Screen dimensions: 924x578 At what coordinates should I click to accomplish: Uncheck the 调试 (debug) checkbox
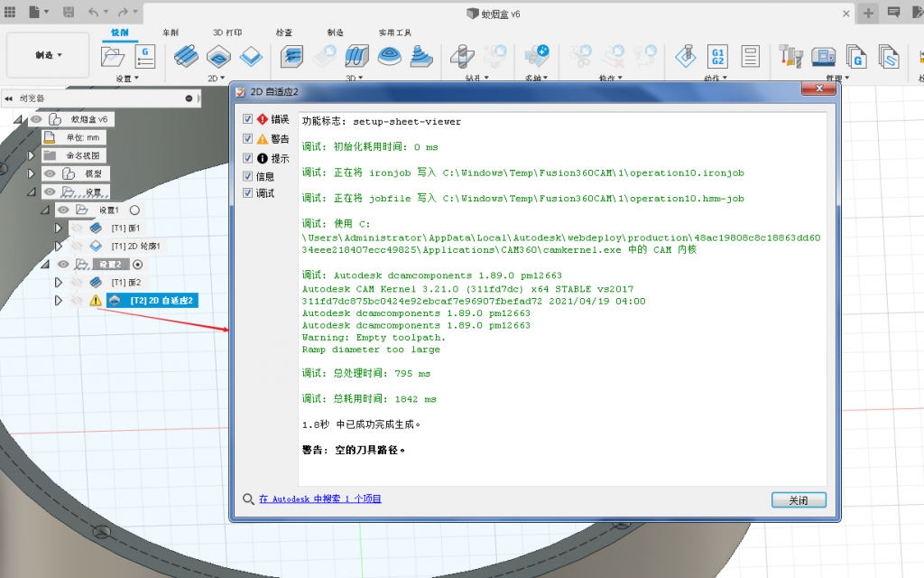(x=248, y=193)
